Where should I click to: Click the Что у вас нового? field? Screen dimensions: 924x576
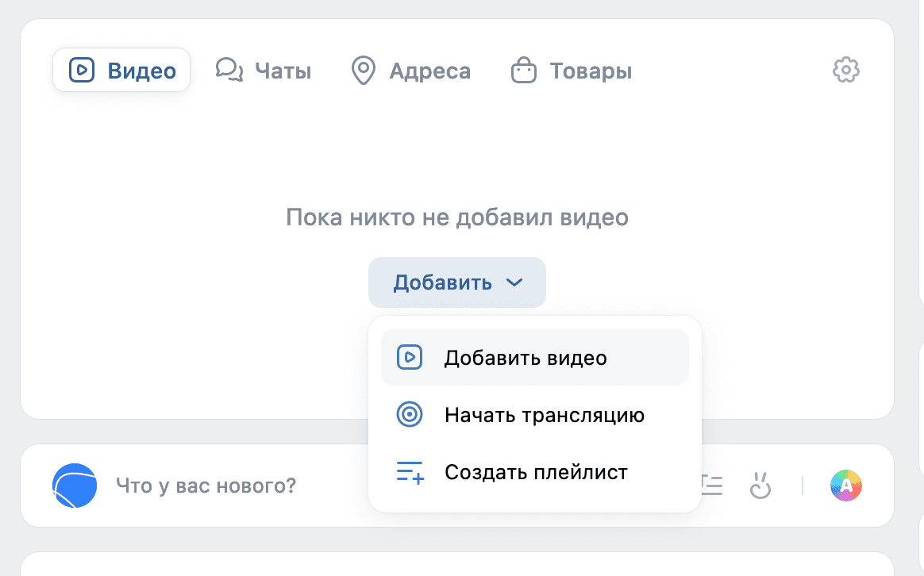pyautogui.click(x=205, y=486)
